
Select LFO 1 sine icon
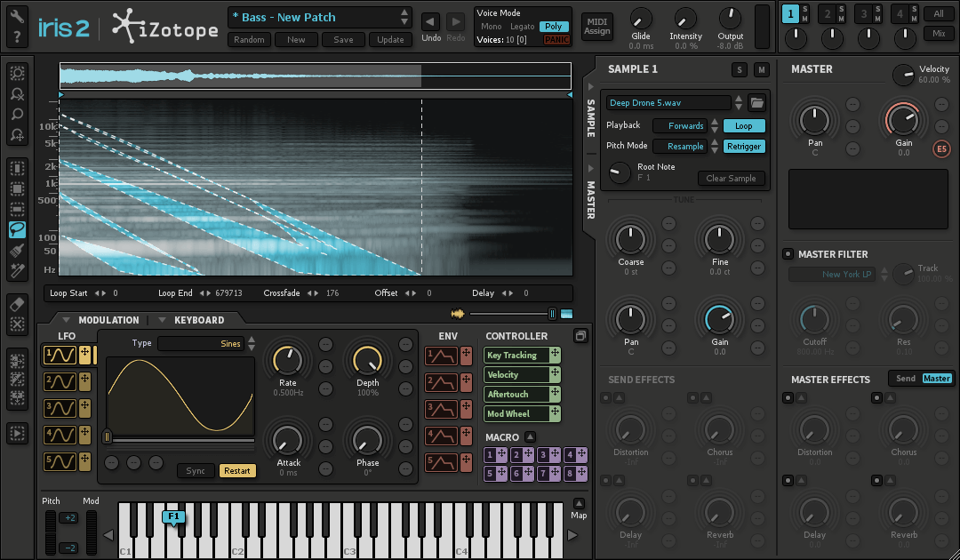tap(60, 355)
